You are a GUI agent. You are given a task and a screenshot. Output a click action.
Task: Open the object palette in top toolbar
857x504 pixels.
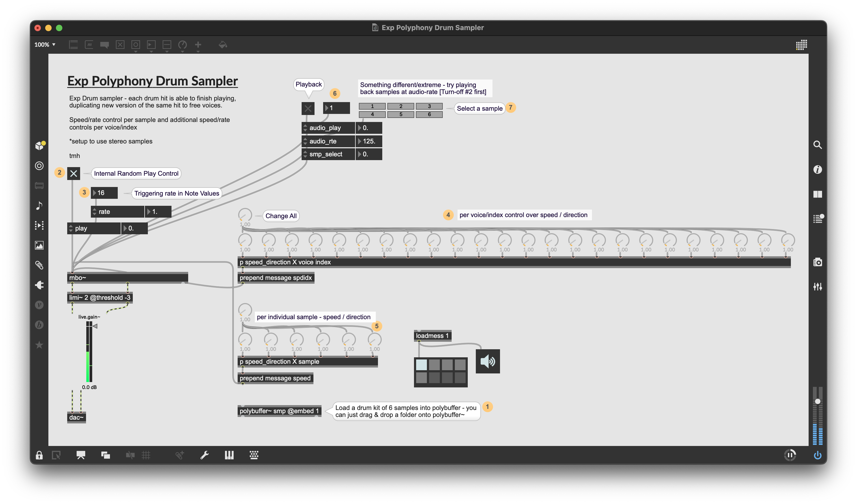pyautogui.click(x=73, y=45)
